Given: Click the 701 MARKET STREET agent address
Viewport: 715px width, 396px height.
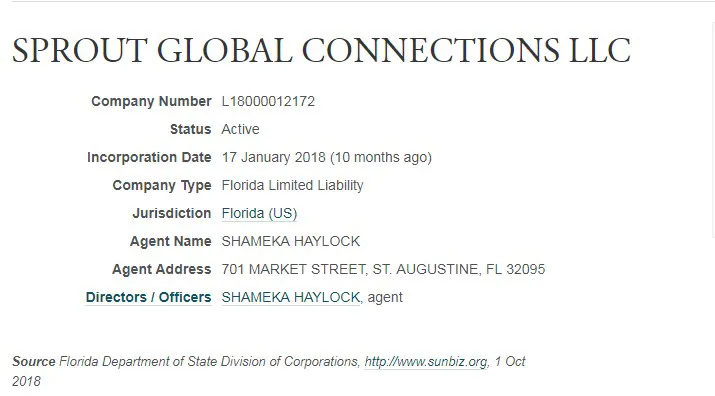Looking at the screenshot, I should 383,269.
